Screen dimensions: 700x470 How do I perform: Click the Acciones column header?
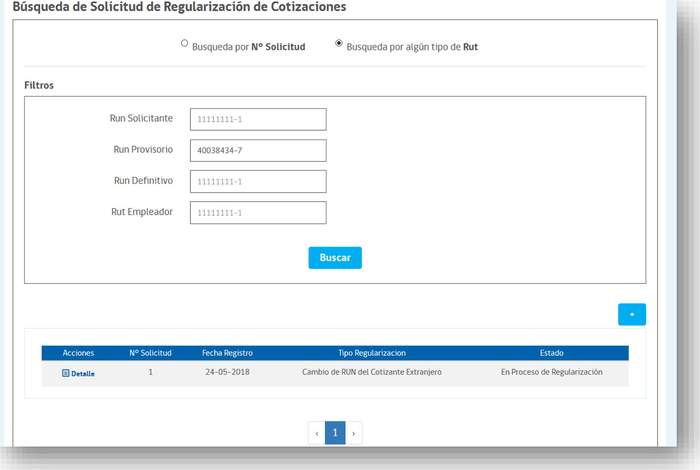pos(78,353)
